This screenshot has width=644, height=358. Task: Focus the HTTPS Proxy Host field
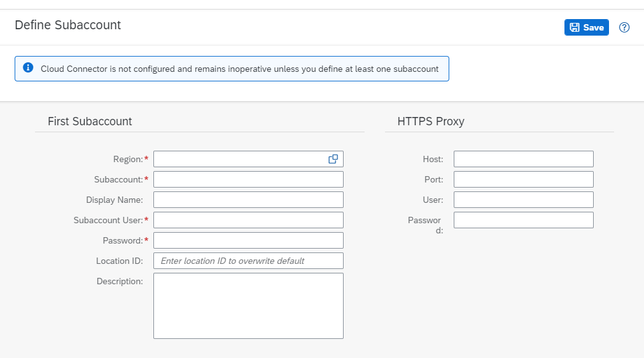coord(523,159)
